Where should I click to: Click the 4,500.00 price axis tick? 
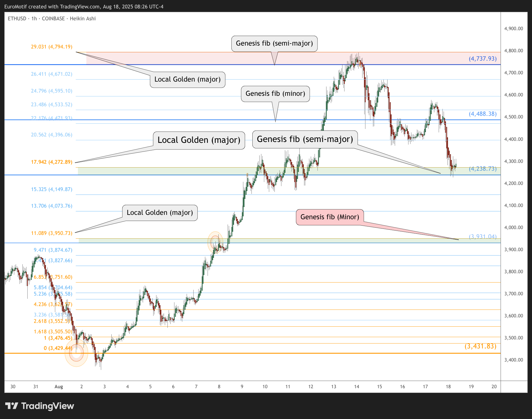(x=513, y=117)
